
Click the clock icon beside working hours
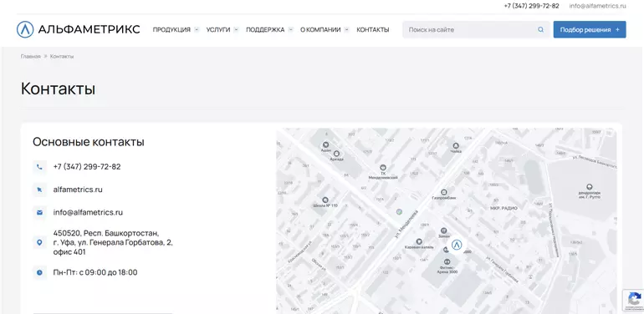39,272
